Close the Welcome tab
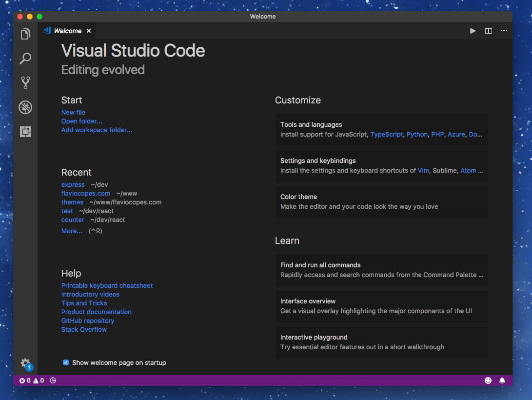The image size is (532, 400). click(x=89, y=31)
